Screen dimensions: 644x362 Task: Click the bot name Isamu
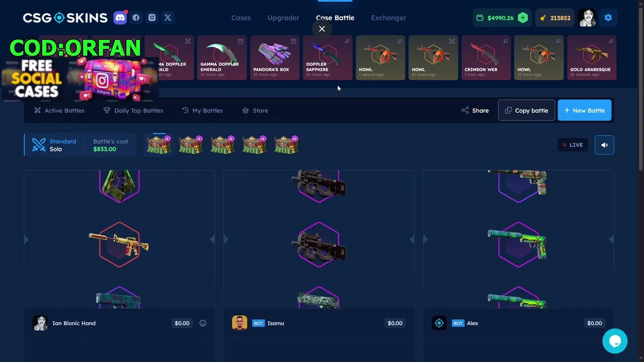coord(276,323)
